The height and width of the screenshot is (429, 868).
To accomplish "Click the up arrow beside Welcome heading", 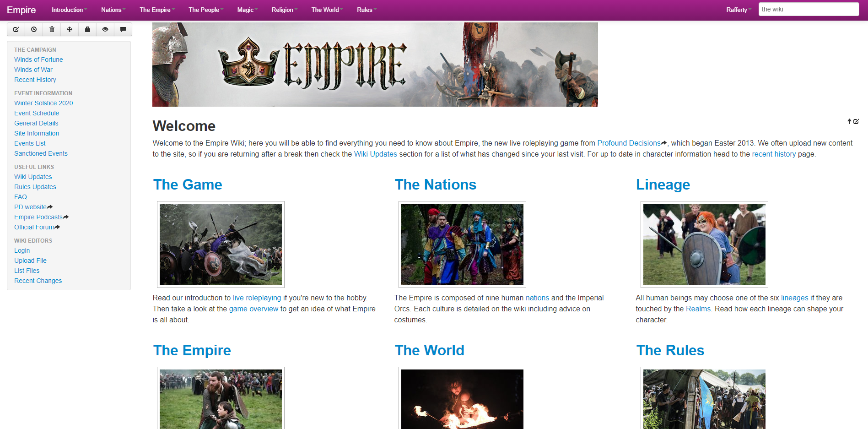I will pos(849,121).
